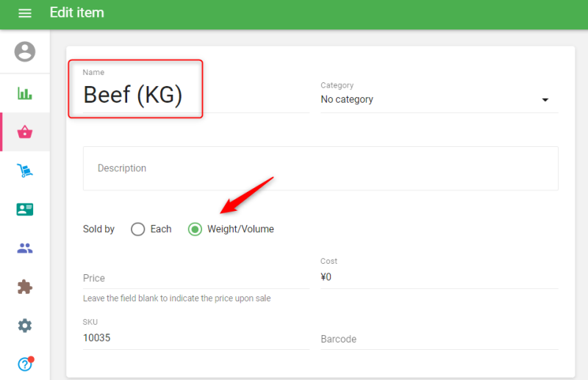This screenshot has height=380, width=588.
Task: Expand the Category dropdown arrow
Action: coord(545,100)
